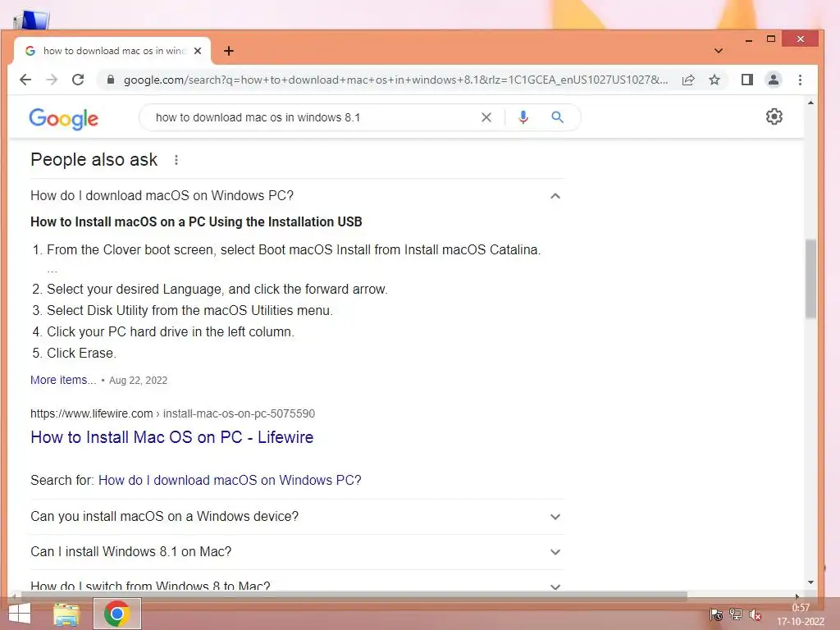Viewport: 840px width, 630px height.
Task: Open the network tray icon
Action: pyautogui.click(x=736, y=614)
